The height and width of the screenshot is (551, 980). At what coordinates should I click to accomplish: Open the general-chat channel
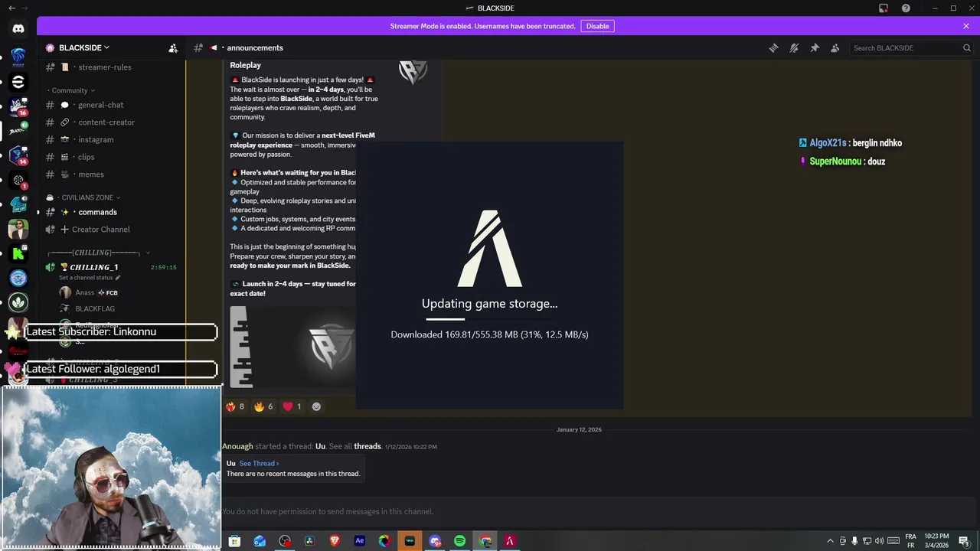click(x=101, y=105)
